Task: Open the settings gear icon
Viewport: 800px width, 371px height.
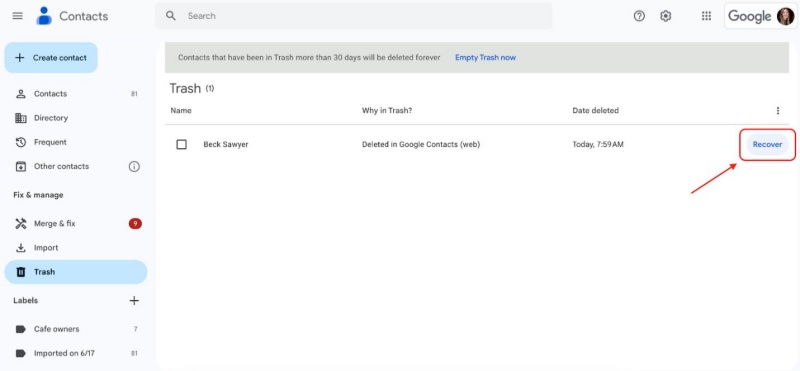Action: point(665,16)
